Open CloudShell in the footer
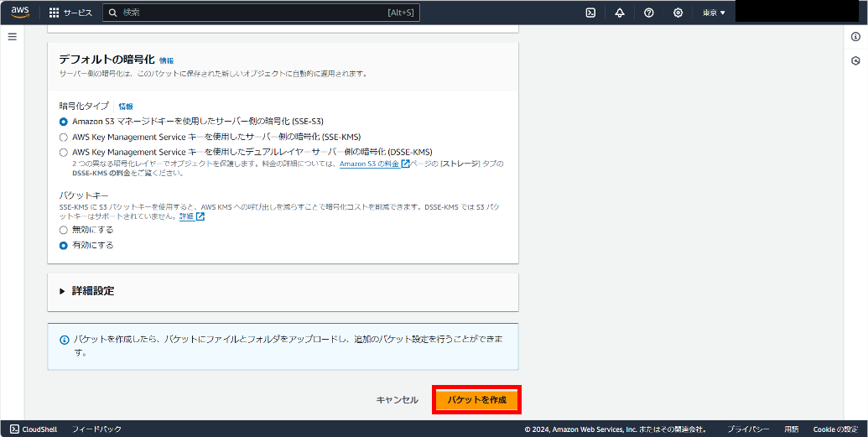Viewport: 868px width, 437px height. (34, 429)
